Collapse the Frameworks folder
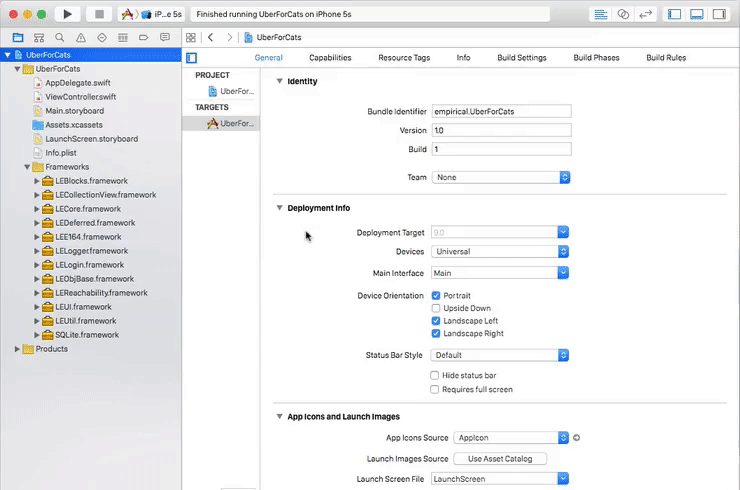Screen dimensions: 740x490 tap(27, 167)
